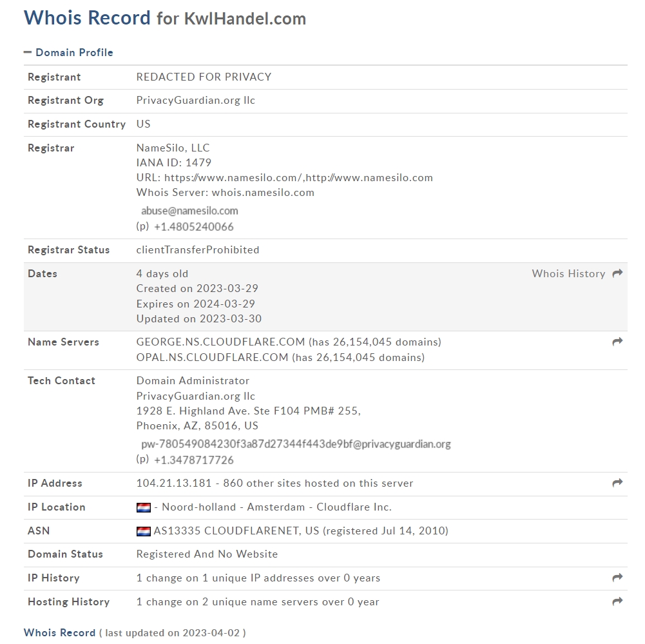Click the abuse@namesilo.com email address
This screenshot has height=644, width=645.
pyautogui.click(x=189, y=211)
